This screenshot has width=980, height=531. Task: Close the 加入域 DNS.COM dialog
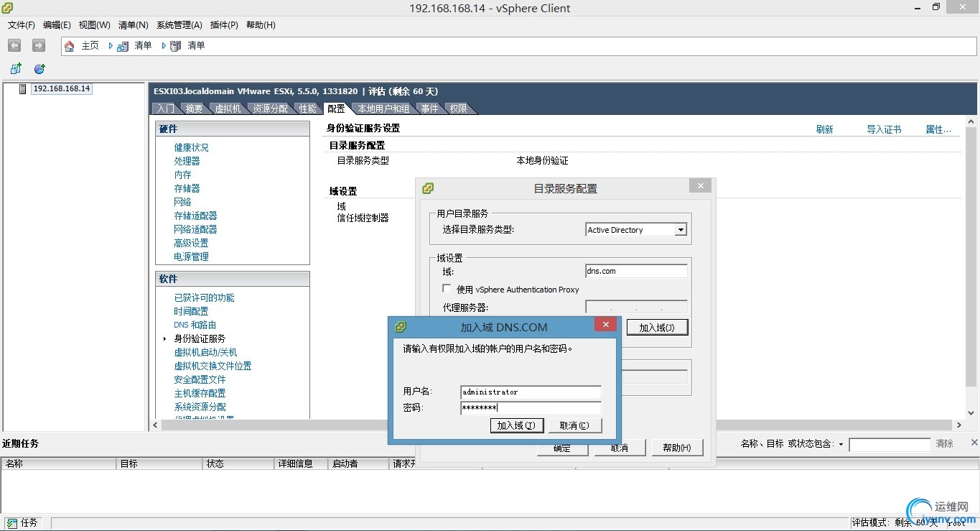(605, 325)
